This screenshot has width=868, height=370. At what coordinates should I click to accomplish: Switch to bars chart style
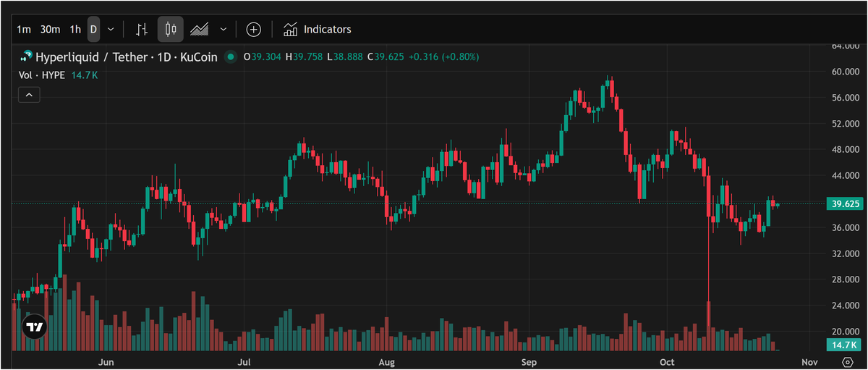point(142,30)
